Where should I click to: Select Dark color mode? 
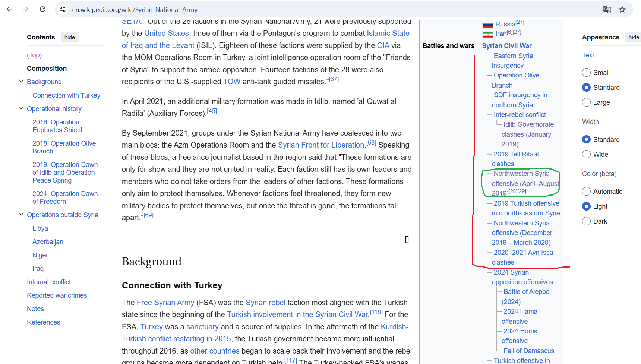coord(586,221)
